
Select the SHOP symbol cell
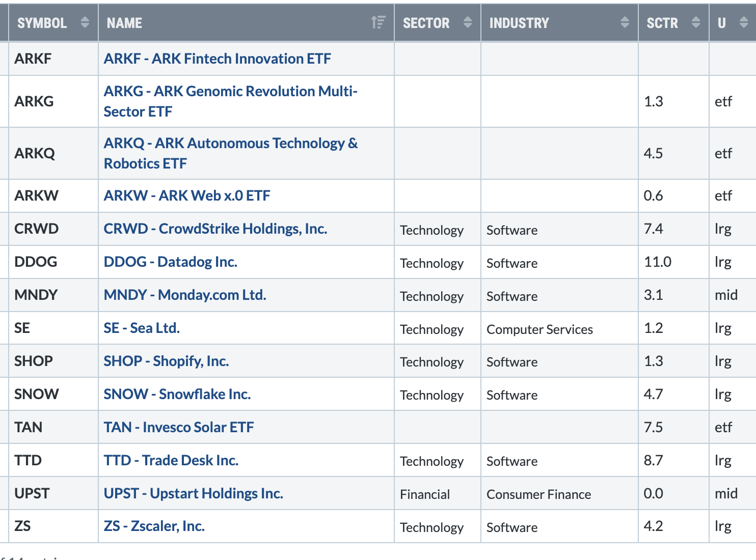point(53,361)
